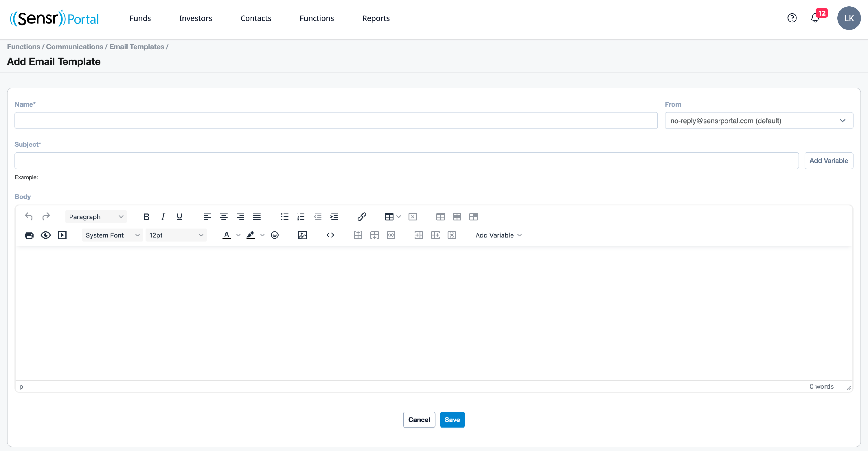The width and height of the screenshot is (868, 451).
Task: Go to the Email Templates breadcrumb link
Action: [x=137, y=47]
